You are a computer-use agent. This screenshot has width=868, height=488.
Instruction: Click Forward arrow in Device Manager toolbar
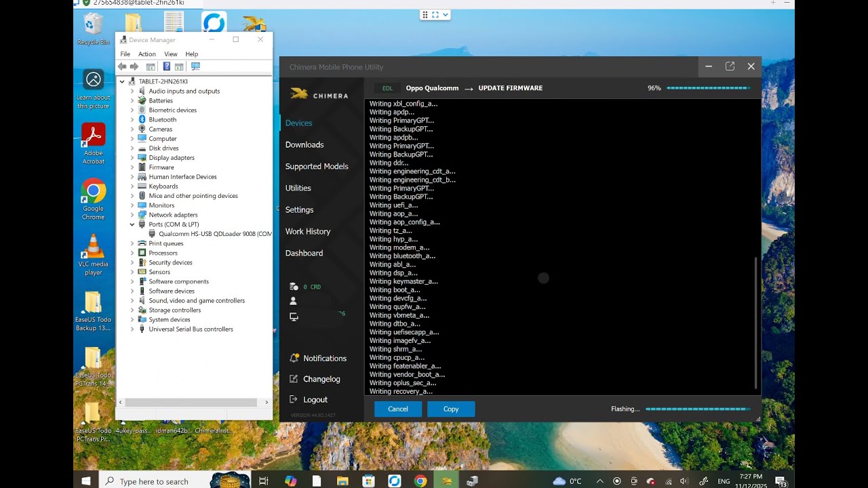tap(134, 66)
